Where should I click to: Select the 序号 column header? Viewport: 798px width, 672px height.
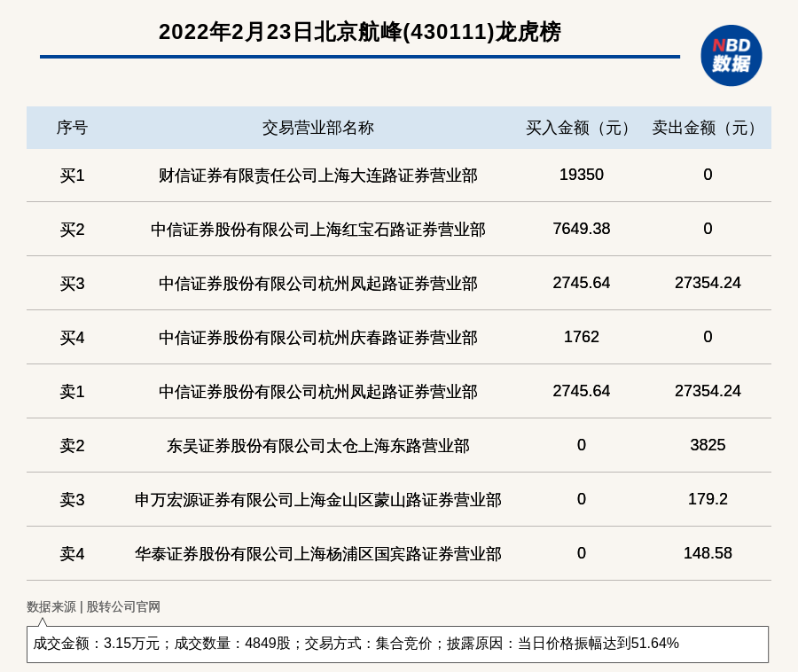(72, 128)
